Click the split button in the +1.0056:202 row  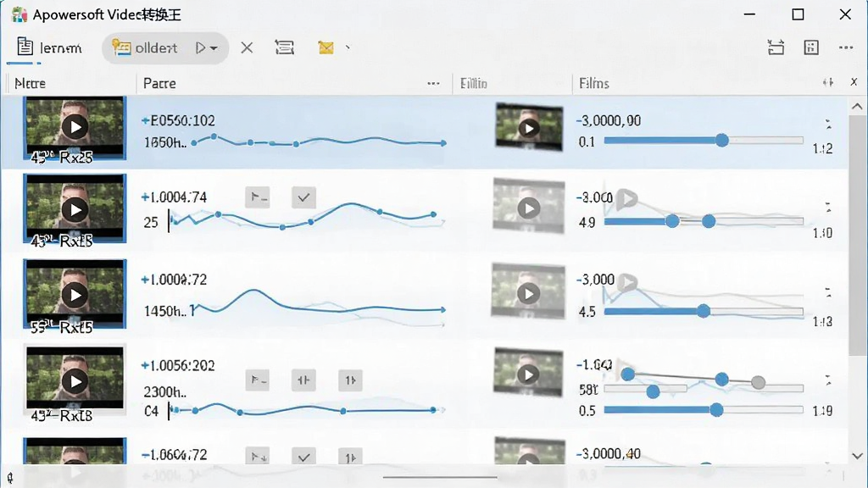[304, 380]
